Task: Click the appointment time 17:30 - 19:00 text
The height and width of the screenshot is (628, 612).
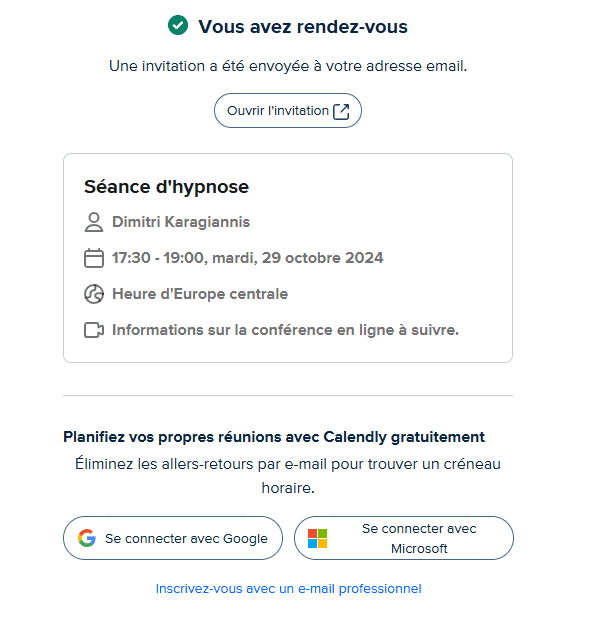Action: click(159, 258)
